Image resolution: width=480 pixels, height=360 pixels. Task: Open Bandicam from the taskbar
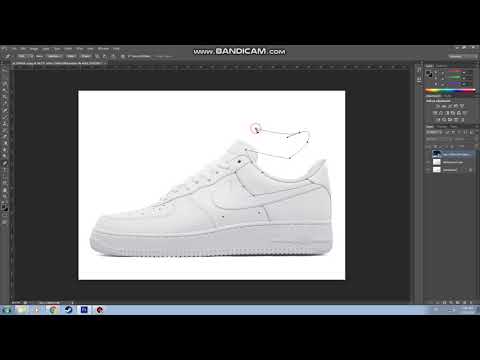(x=99, y=310)
